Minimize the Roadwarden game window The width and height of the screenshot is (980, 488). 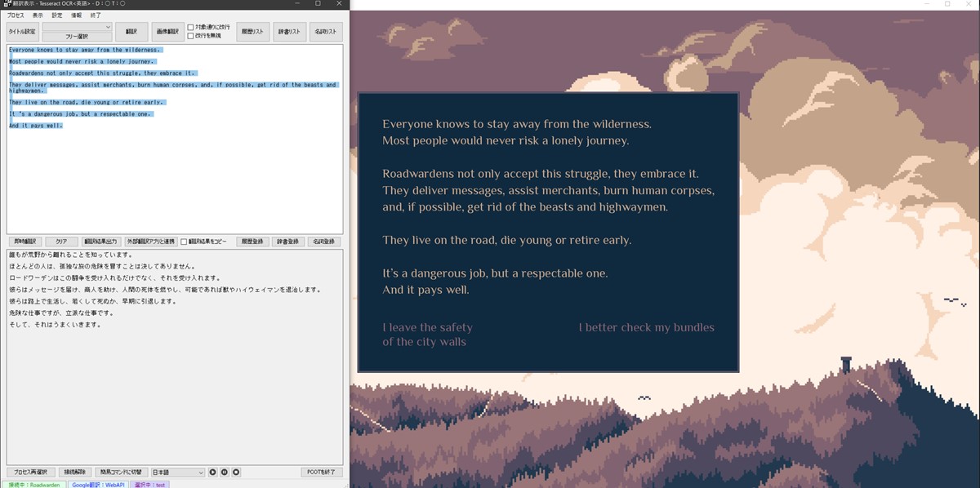coord(925,4)
